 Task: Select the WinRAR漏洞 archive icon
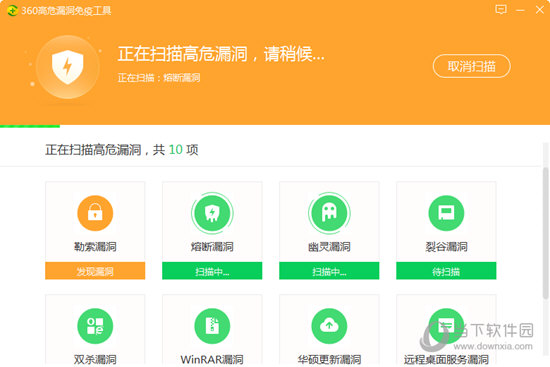pyautogui.click(x=212, y=326)
